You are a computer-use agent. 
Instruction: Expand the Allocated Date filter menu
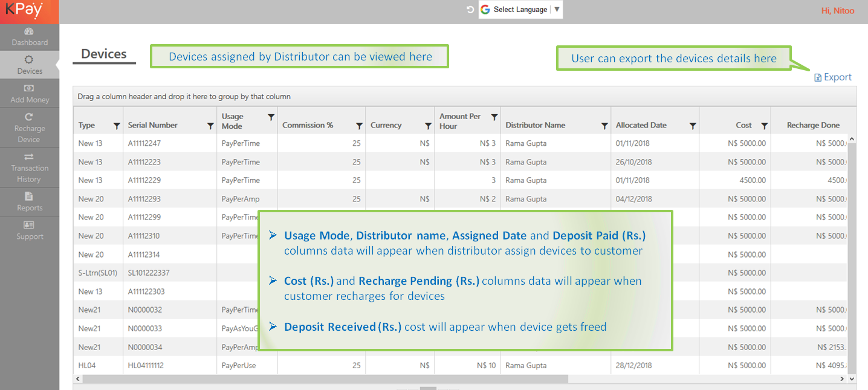[x=693, y=126]
